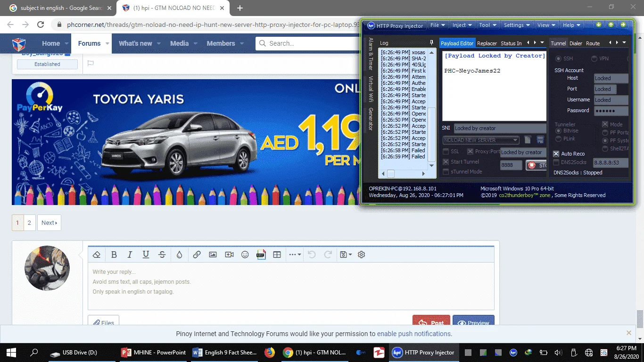Open the PowerPoint MHINE taskbar item
Screen dimensions: 644x362
point(154,352)
